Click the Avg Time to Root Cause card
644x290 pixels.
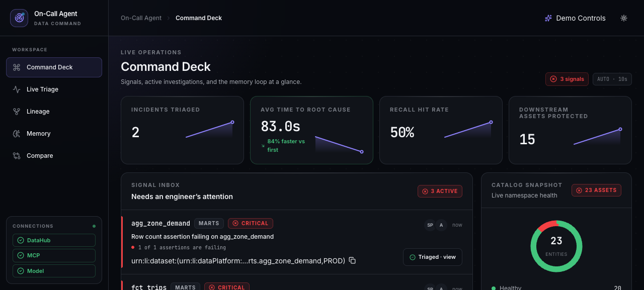coord(311,130)
